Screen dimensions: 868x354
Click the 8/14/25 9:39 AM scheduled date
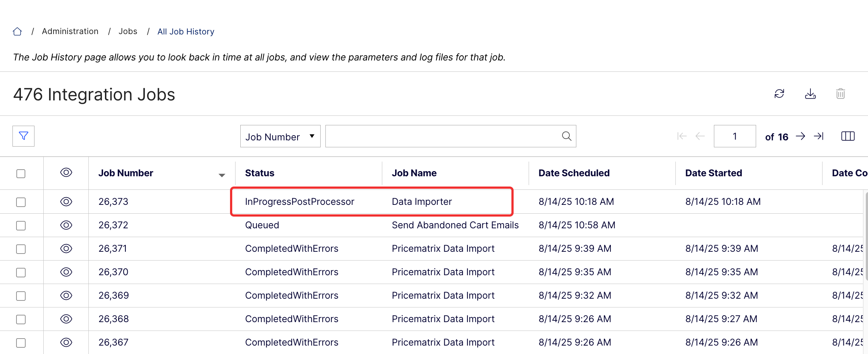click(575, 248)
